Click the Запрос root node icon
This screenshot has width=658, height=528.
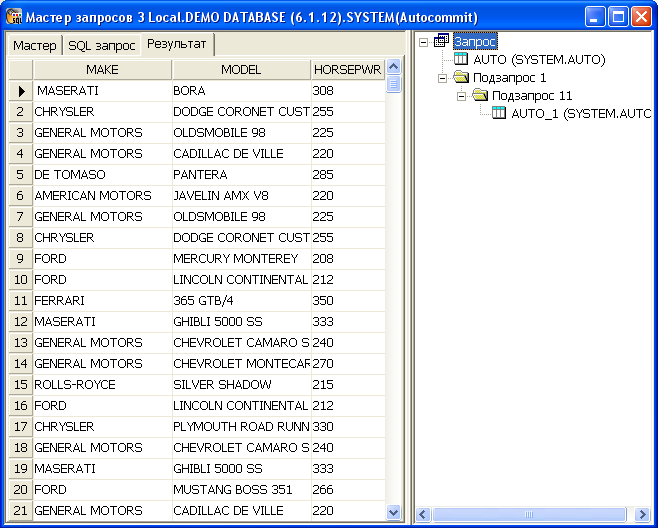pyautogui.click(x=442, y=42)
